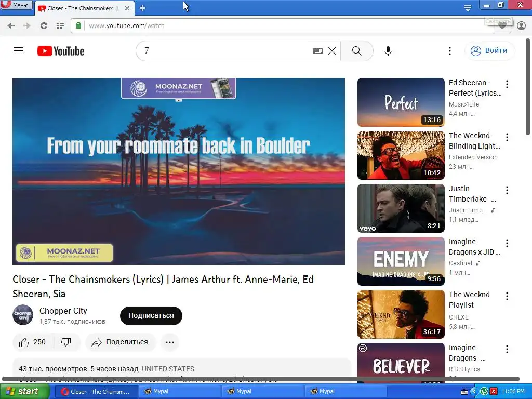
Task: Close the Closer - The Chainsmokers tab
Action: 127,8
